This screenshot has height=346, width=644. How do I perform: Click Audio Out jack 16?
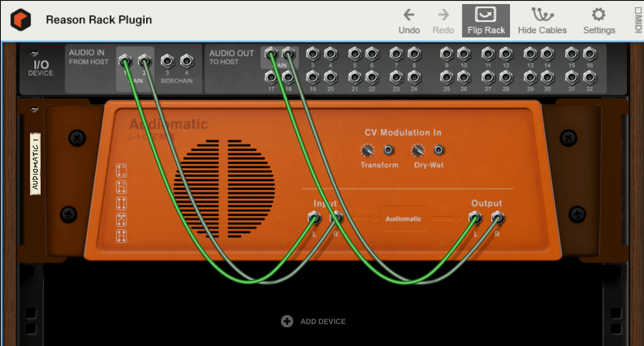click(x=589, y=54)
